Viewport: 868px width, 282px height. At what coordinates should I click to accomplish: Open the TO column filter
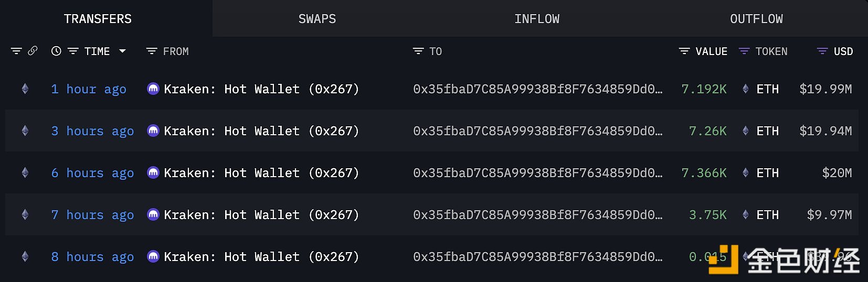pyautogui.click(x=418, y=51)
